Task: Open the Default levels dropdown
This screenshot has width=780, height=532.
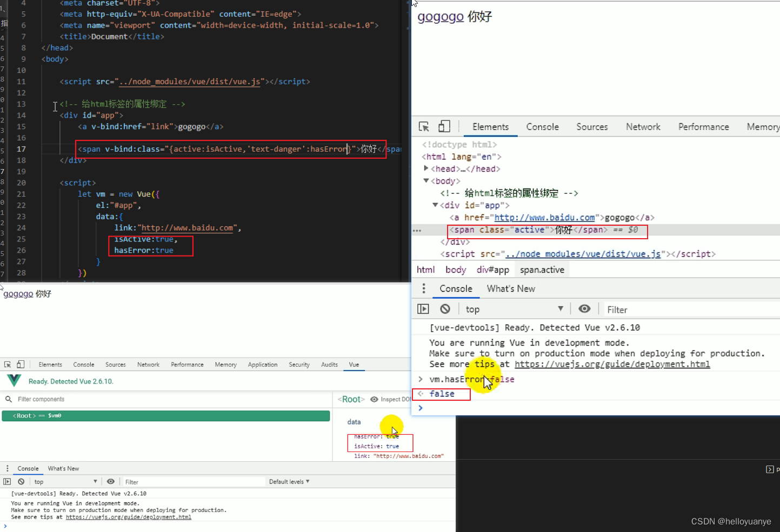Action: (x=289, y=481)
